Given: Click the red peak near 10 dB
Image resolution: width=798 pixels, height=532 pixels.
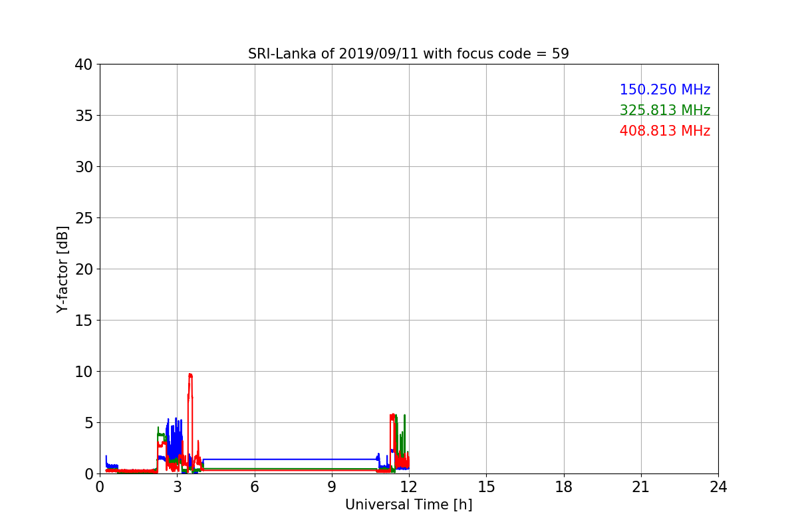Looking at the screenshot, I should pos(190,375).
